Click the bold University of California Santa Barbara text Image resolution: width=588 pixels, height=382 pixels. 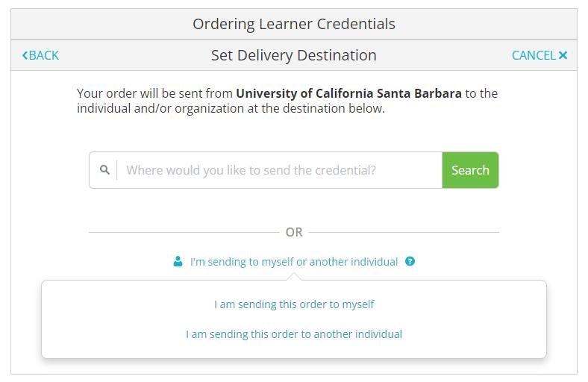(x=348, y=94)
